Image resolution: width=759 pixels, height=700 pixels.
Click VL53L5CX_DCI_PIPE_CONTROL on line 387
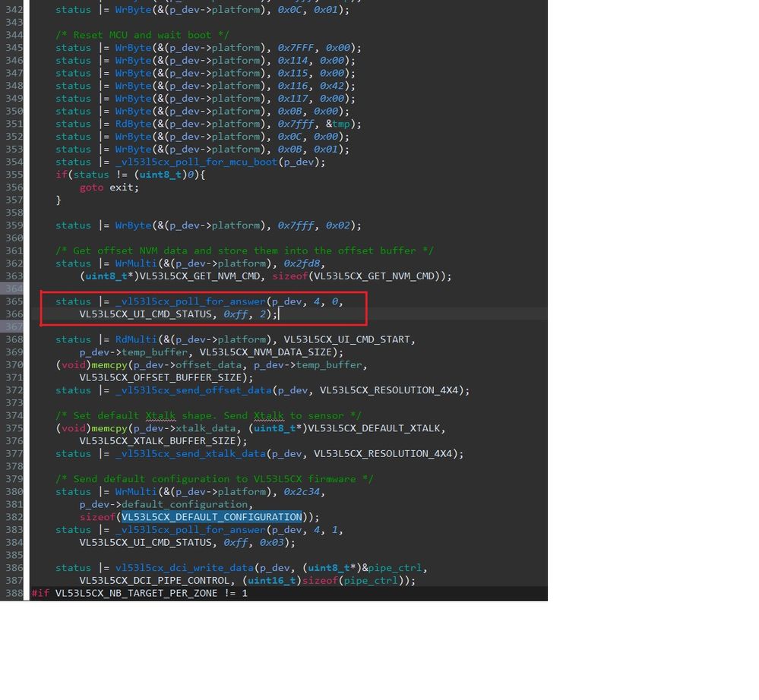pos(154,581)
